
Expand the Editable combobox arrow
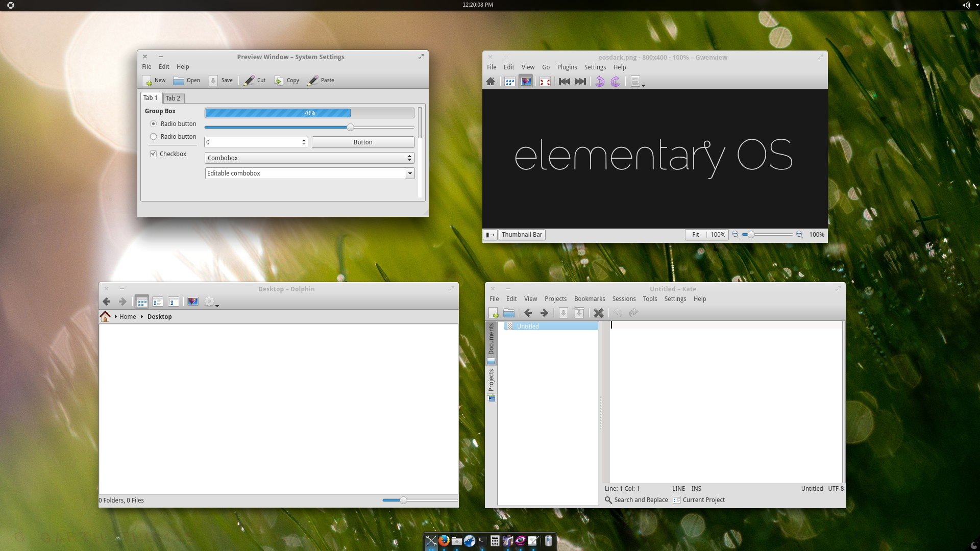pos(410,173)
